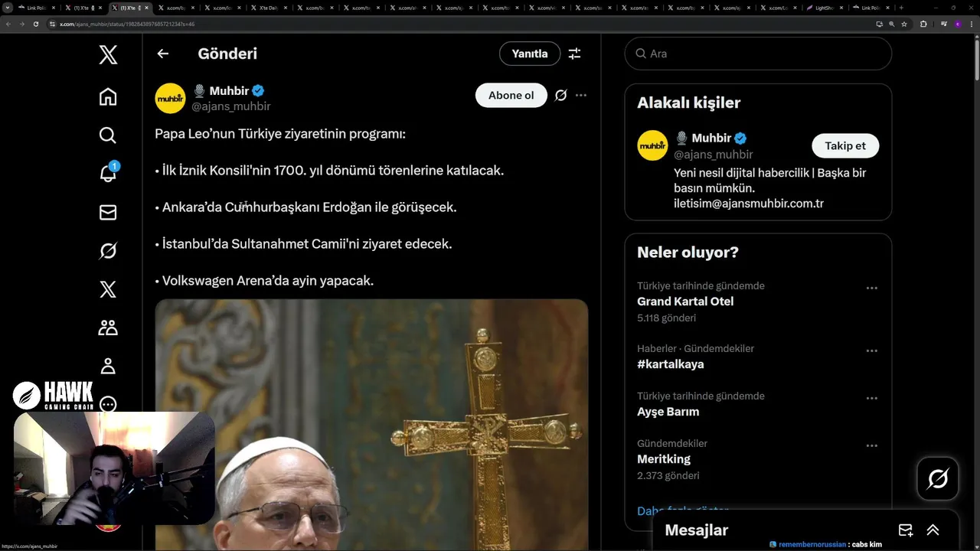The height and width of the screenshot is (551, 980).
Task: Expand the Mesajlar drawer with double chevron
Action: point(933,530)
